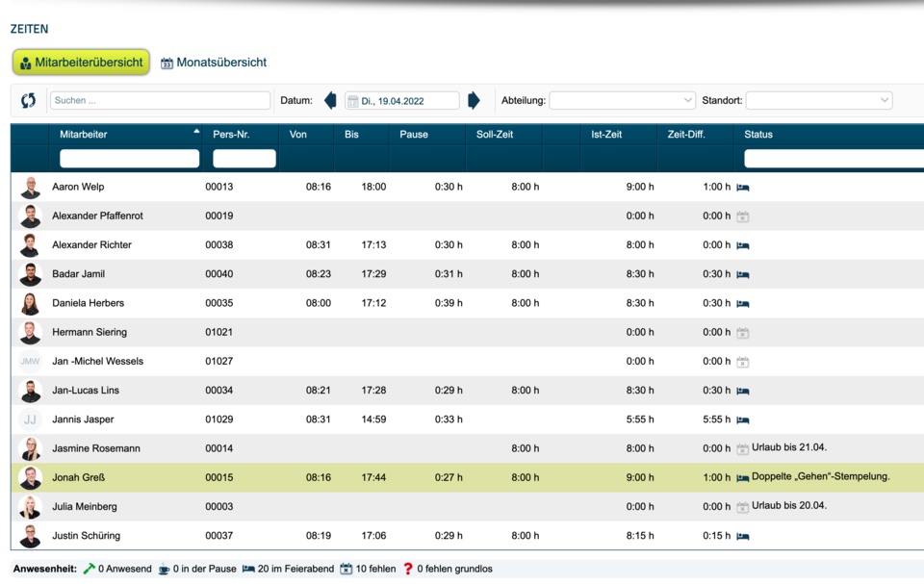Click the coffee cup Pause icon in footer
Screen dimensions: 924x584
click(x=165, y=569)
